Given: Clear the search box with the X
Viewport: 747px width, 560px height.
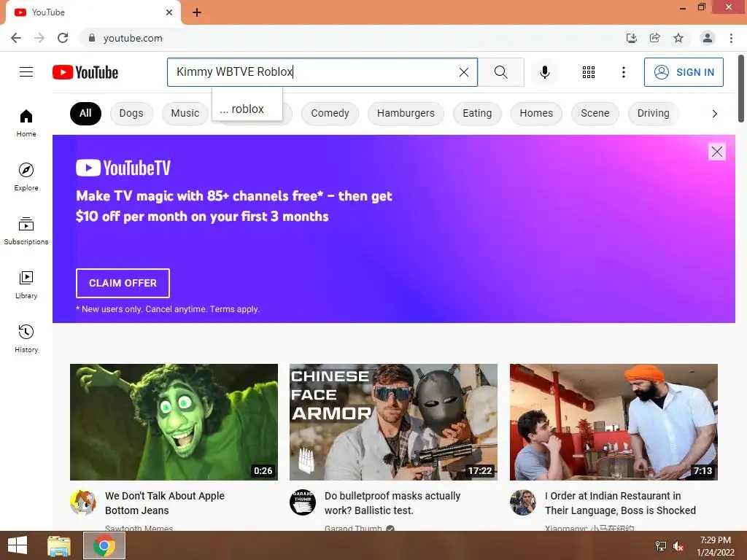Looking at the screenshot, I should click(463, 72).
